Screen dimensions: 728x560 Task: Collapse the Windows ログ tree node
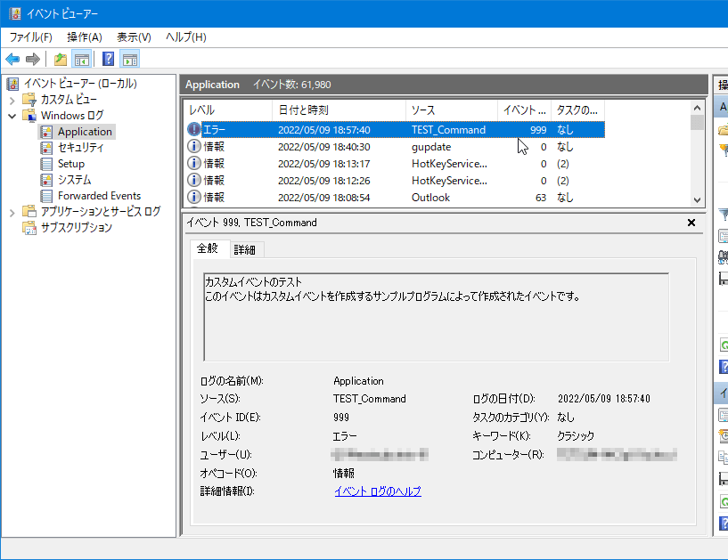[x=12, y=116]
